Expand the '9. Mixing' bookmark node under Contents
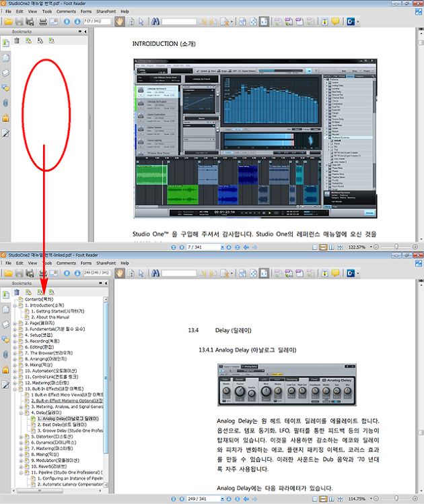This screenshot has height=504, width=424. 15,365
